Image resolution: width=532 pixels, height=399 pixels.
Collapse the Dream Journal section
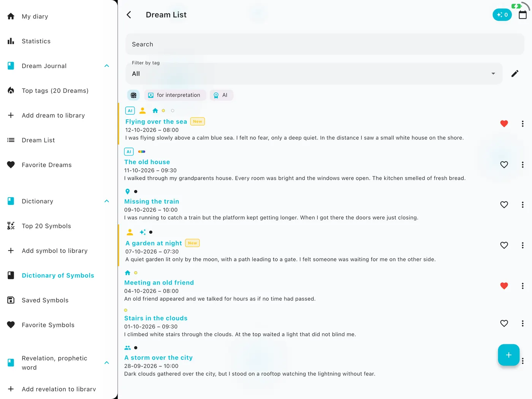coord(107,66)
